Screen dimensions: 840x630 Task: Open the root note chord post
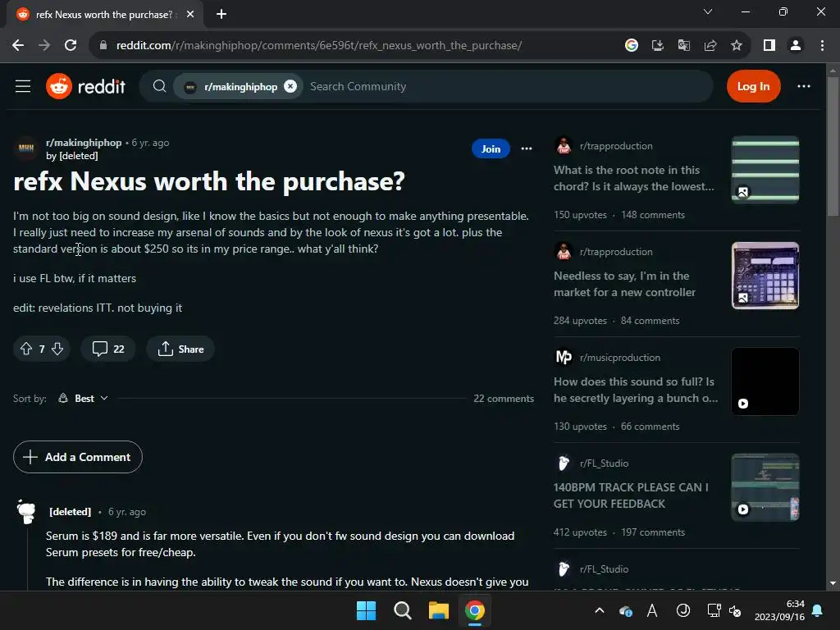pyautogui.click(x=634, y=178)
